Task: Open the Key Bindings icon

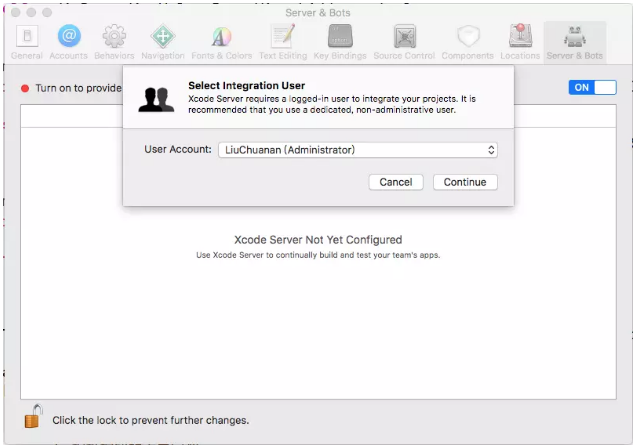Action: point(340,36)
